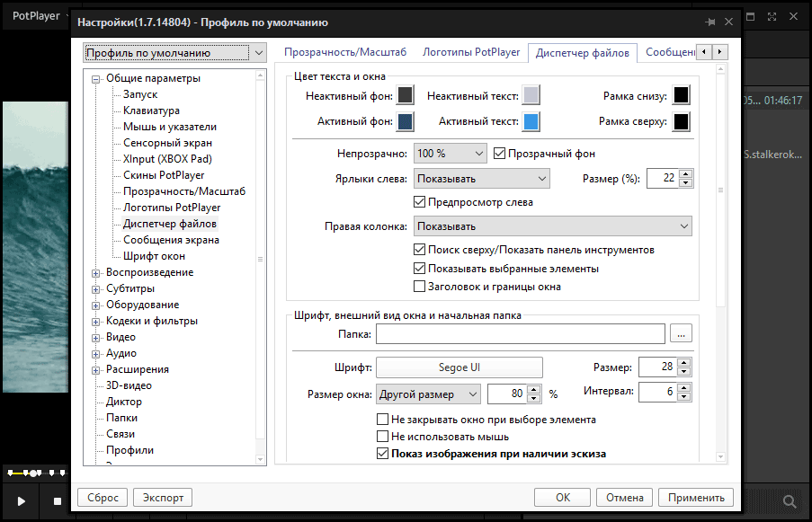The width and height of the screenshot is (812, 522).
Task: Choose font via Segoe UI button
Action: click(x=460, y=367)
